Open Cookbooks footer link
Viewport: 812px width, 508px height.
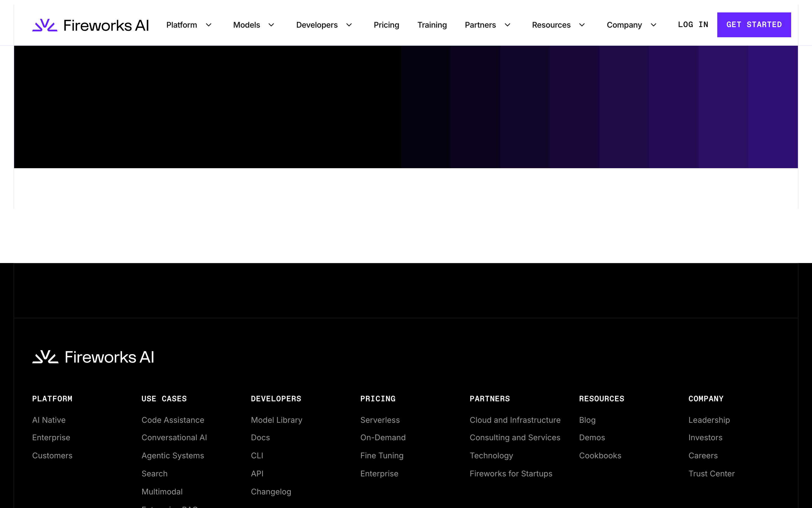[x=600, y=456]
